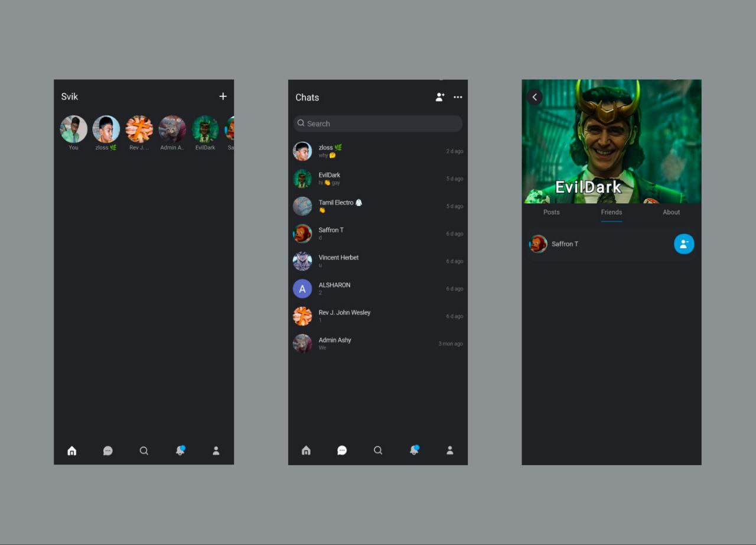Tap home icon in Chats screen bottom bar
The image size is (756, 545).
point(306,450)
